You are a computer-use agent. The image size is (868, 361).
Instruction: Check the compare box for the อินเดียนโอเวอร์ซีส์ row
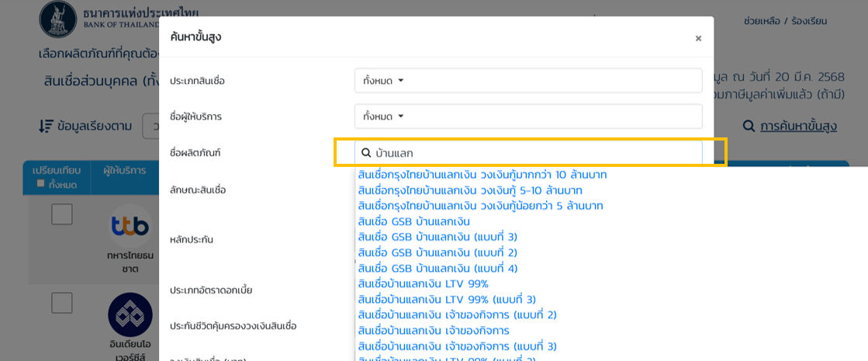pos(62,303)
